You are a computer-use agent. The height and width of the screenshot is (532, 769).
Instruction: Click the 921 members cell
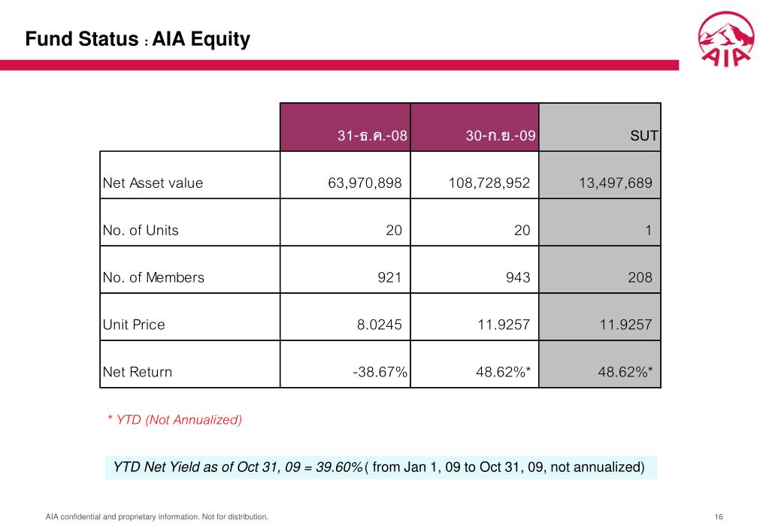tap(389, 278)
